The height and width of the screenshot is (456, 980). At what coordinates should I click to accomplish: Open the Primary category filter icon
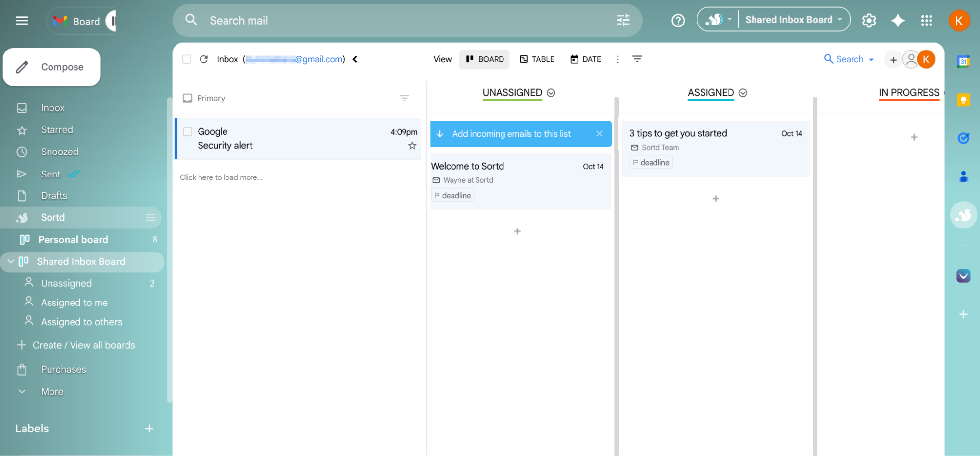click(404, 98)
